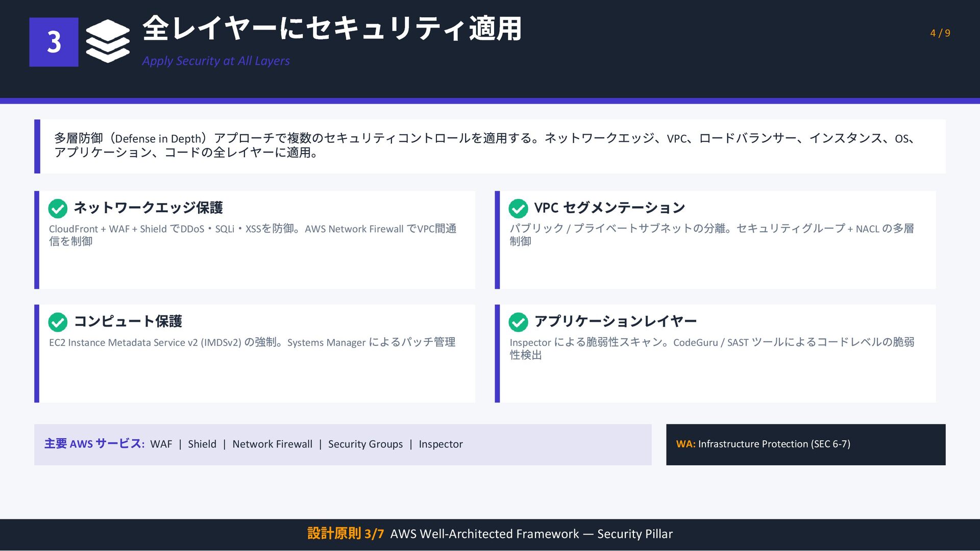Click the ネットワークエッジ保護 card heading
The width and height of the screenshot is (980, 551).
click(x=149, y=208)
